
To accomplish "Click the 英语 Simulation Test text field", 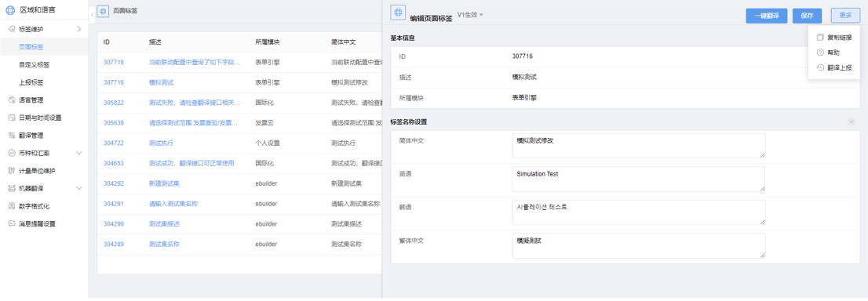I will [639, 180].
